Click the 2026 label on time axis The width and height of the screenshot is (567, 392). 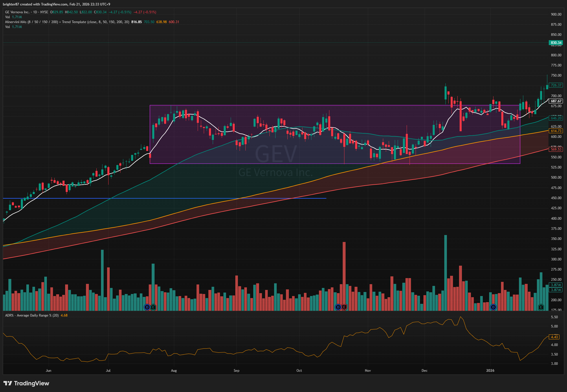[x=490, y=371]
